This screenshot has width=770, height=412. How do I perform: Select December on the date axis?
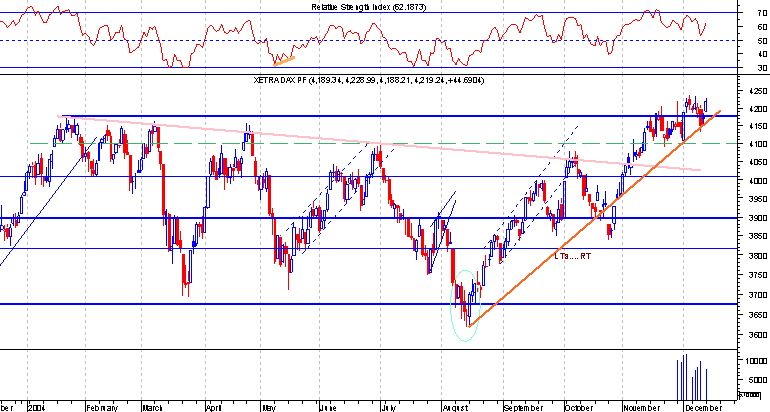point(704,408)
